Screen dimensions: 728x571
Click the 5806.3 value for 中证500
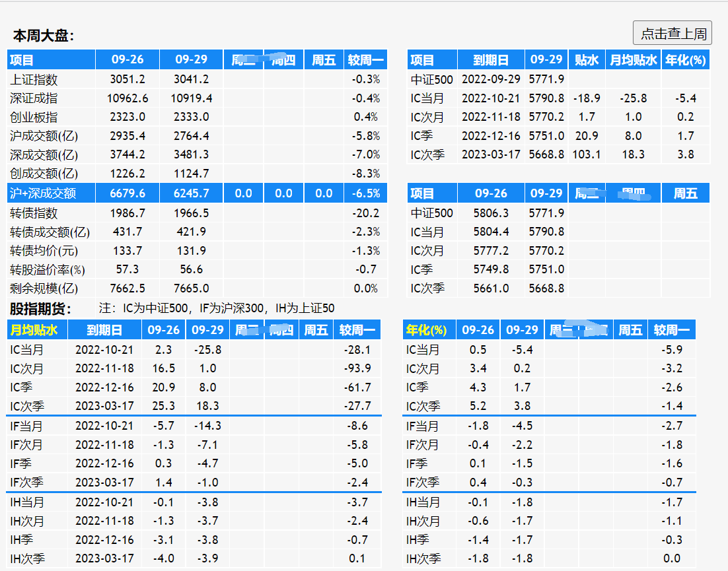pyautogui.click(x=491, y=213)
